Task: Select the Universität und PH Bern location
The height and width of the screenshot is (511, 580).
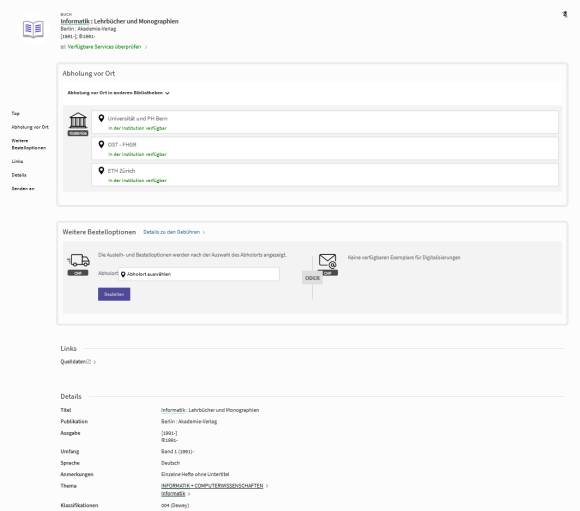Action: coord(325,122)
